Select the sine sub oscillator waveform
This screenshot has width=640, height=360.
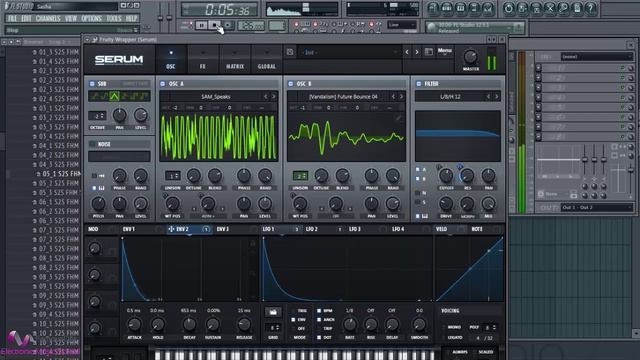95,96
